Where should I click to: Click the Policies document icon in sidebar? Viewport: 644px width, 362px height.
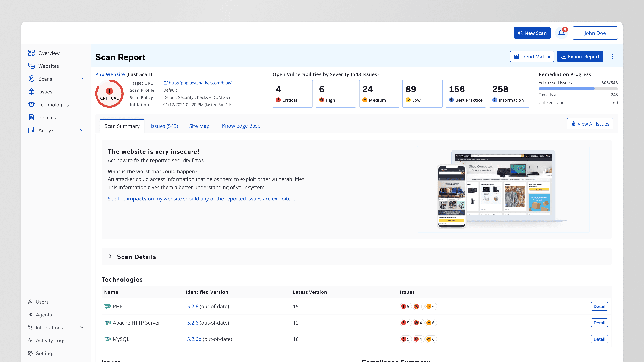[31, 117]
